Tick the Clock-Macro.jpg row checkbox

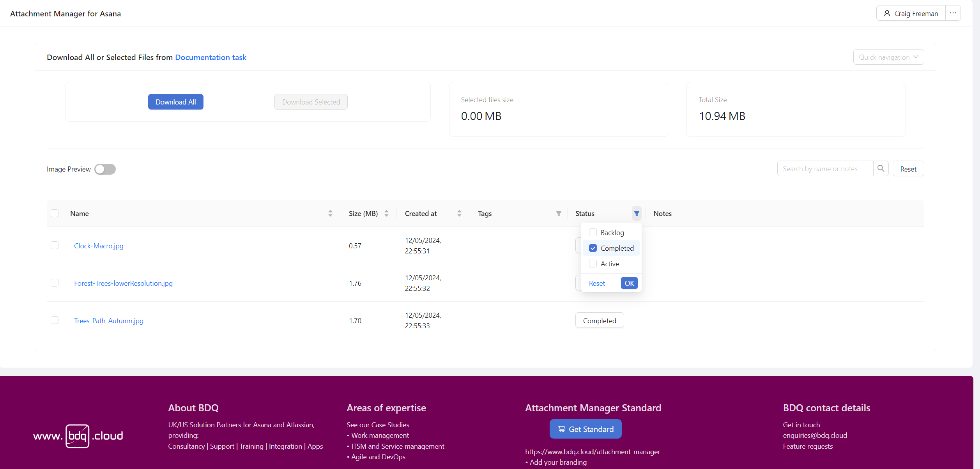pos(55,245)
